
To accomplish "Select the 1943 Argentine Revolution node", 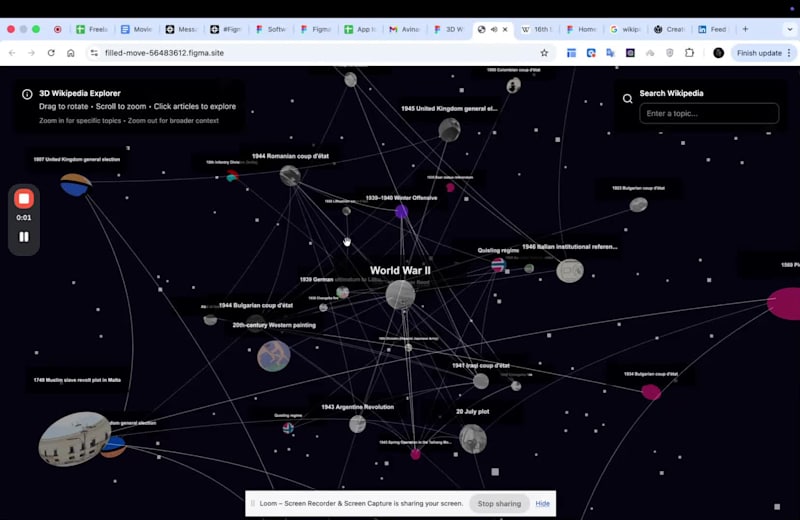I will click(357, 424).
